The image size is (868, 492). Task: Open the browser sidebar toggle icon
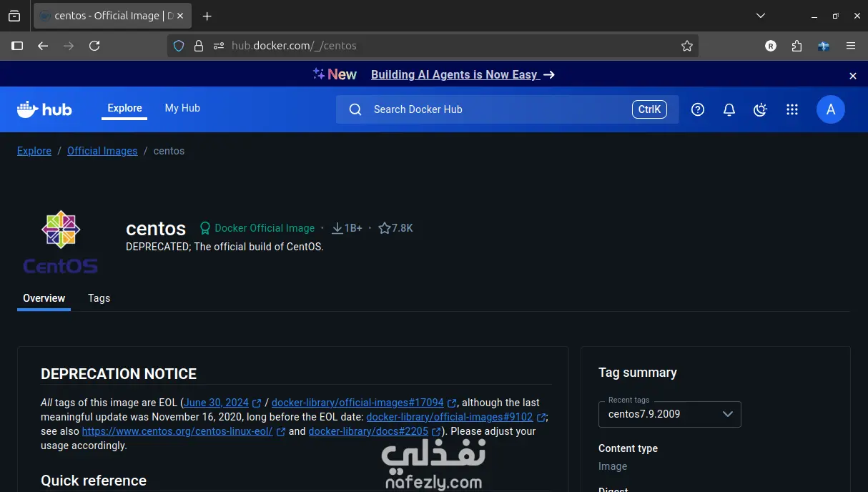tap(17, 46)
